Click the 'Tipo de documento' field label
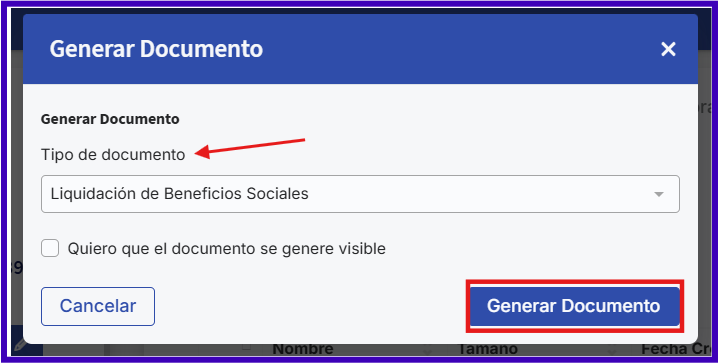The width and height of the screenshot is (718, 364). 113,155
